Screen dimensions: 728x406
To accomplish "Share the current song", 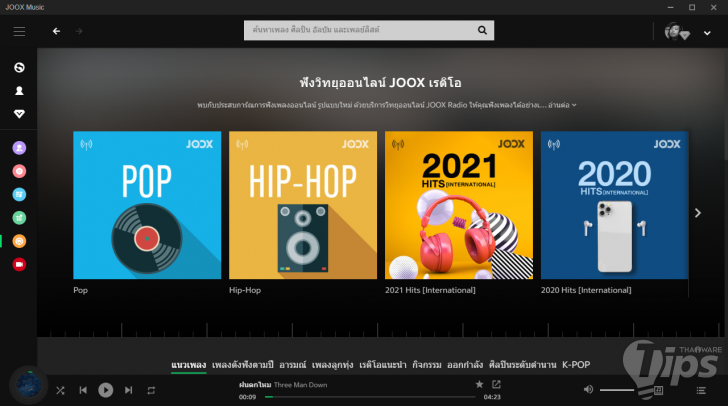I will click(496, 384).
